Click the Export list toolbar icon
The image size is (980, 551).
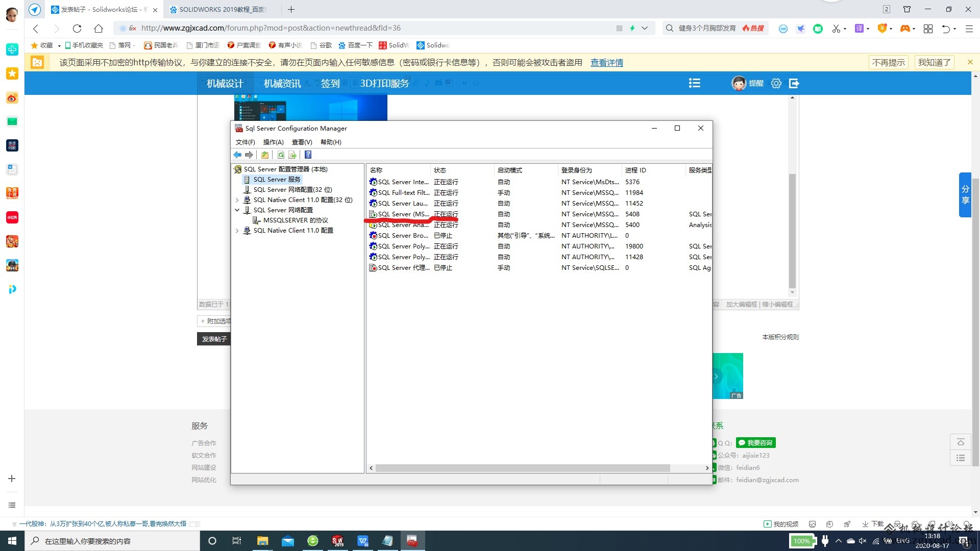(x=292, y=155)
